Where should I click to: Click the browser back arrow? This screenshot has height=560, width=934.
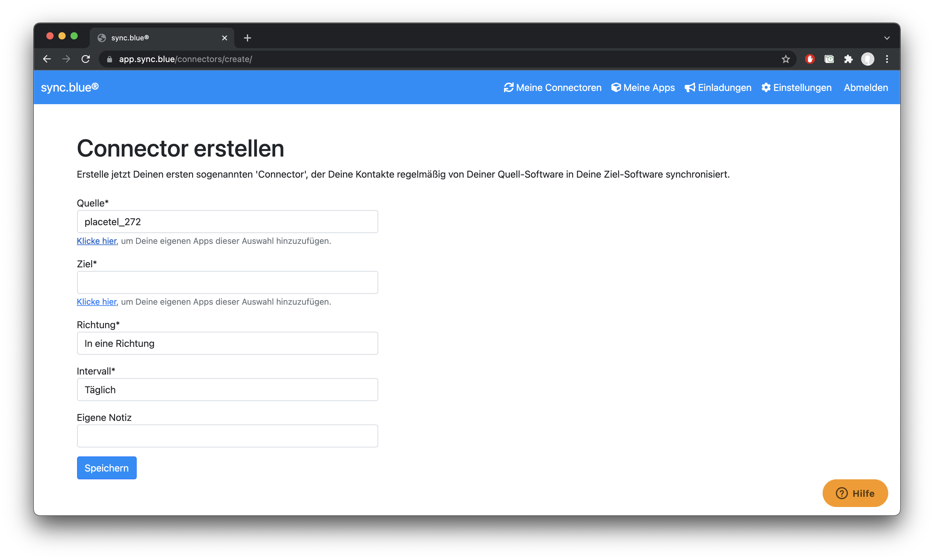click(47, 59)
